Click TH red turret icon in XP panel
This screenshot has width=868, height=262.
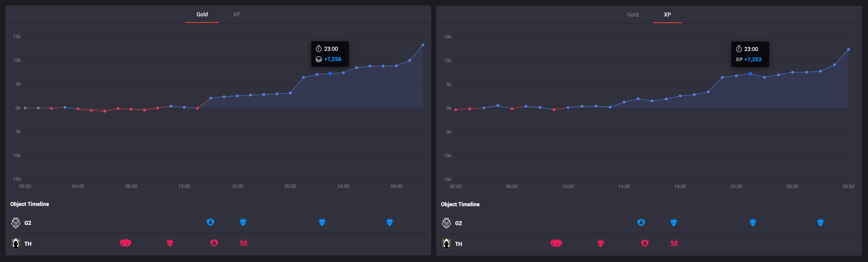(x=645, y=243)
